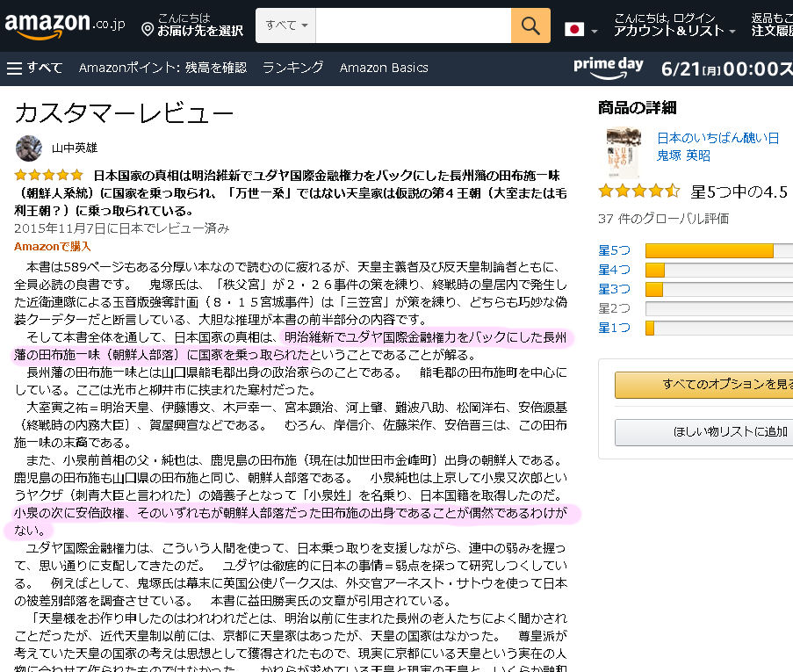
Task: Open author link 鬼塚 英昭
Action: 683,155
